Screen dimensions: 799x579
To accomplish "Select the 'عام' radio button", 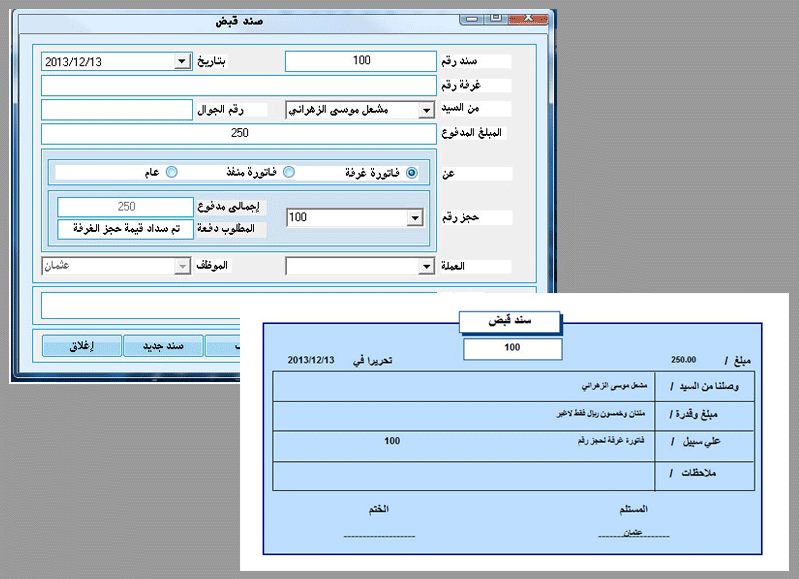I will coord(172,172).
